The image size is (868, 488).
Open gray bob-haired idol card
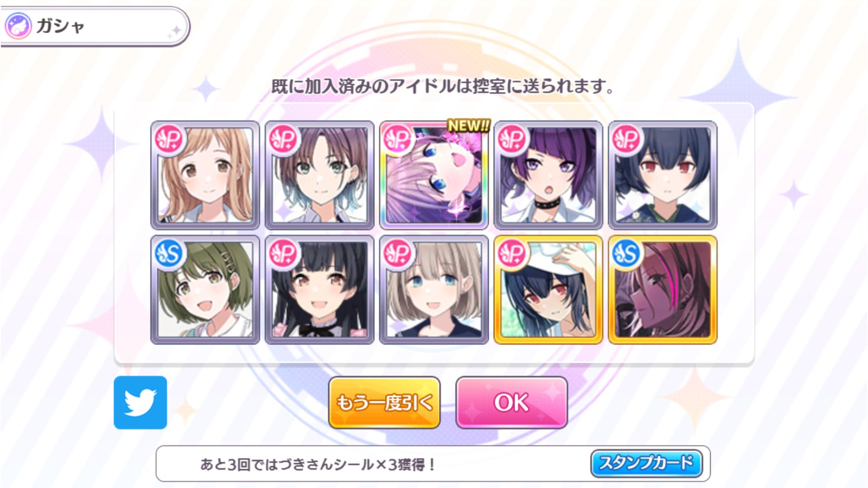coord(433,290)
